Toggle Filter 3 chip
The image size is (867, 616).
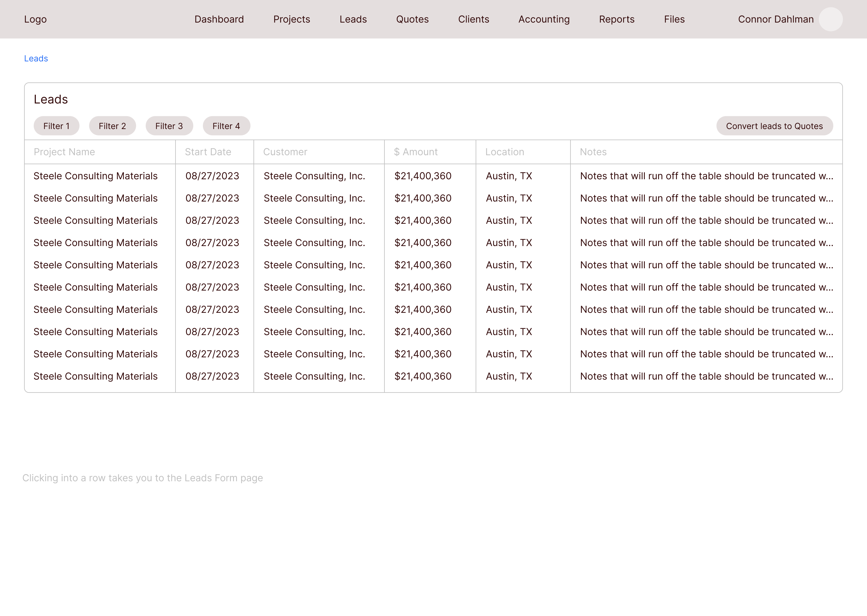tap(169, 126)
